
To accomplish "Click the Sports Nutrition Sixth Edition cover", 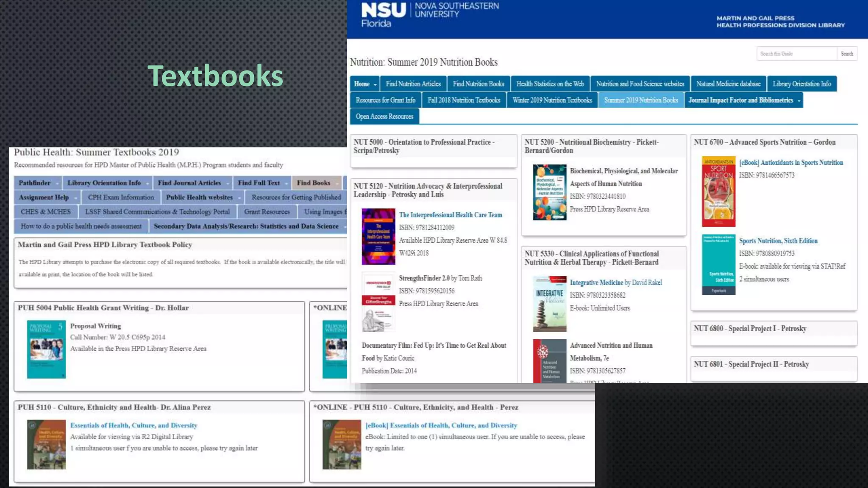I will (718, 265).
